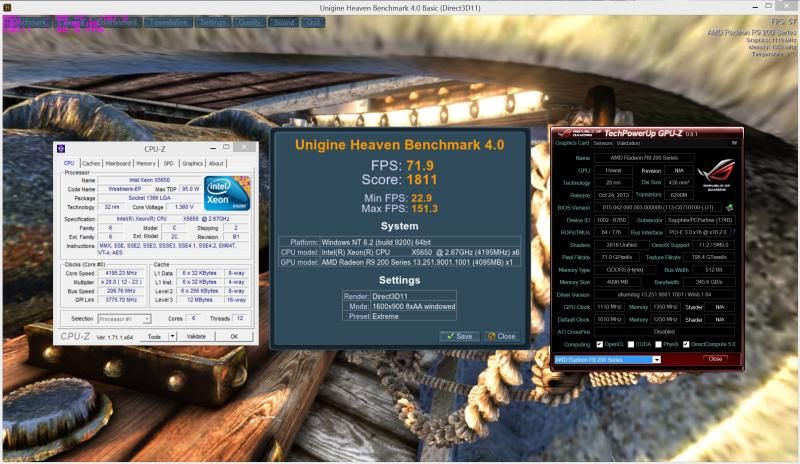Click the Multiplier x 20.0 value in CPU-Z
800x464 pixels.
121,282
